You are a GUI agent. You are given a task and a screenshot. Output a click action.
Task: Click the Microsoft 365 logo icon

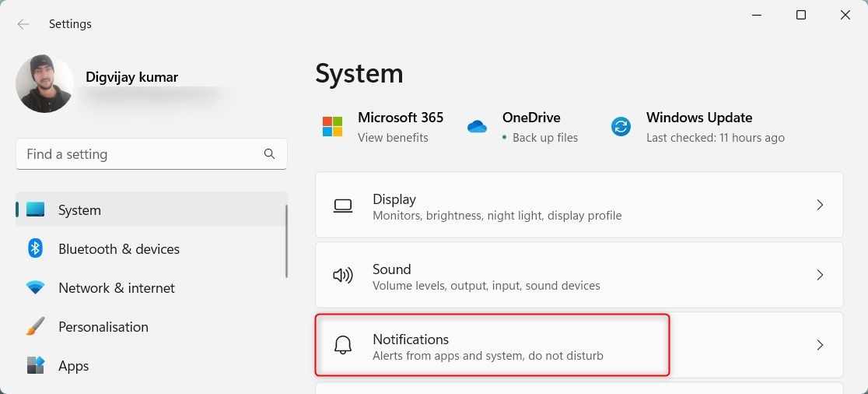(x=332, y=127)
